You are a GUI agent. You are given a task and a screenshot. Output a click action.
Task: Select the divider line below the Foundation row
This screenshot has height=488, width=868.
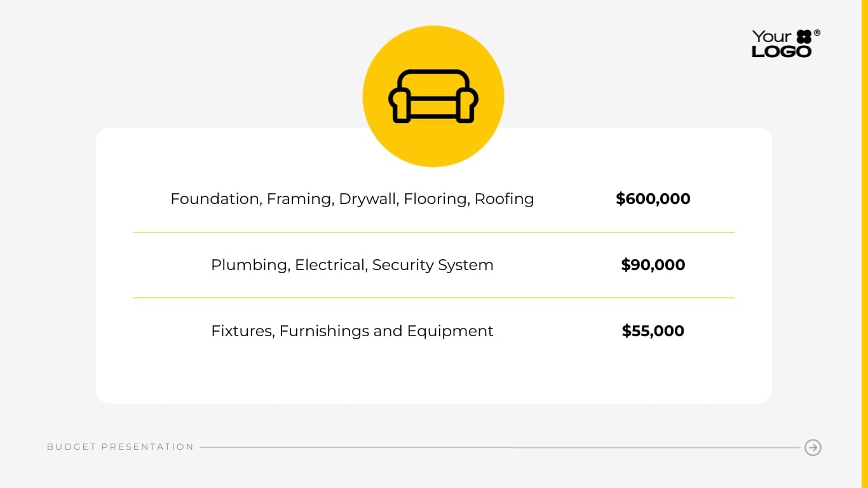433,233
